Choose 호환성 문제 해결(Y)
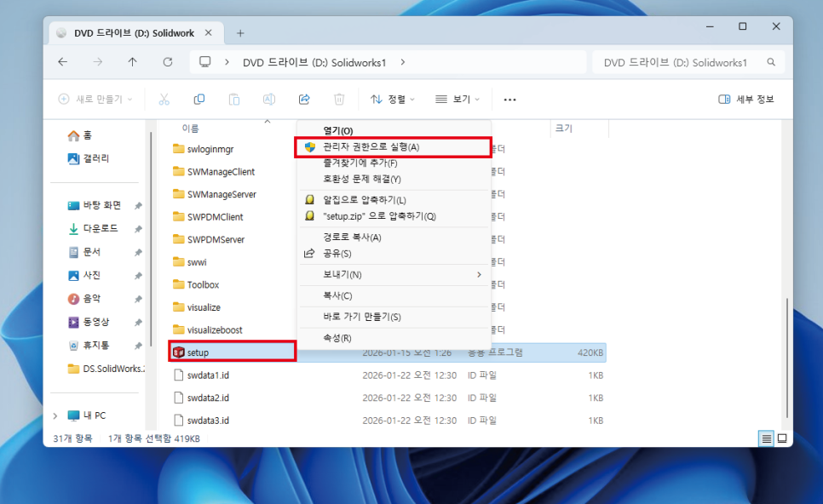Image resolution: width=823 pixels, height=504 pixels. (x=394, y=180)
